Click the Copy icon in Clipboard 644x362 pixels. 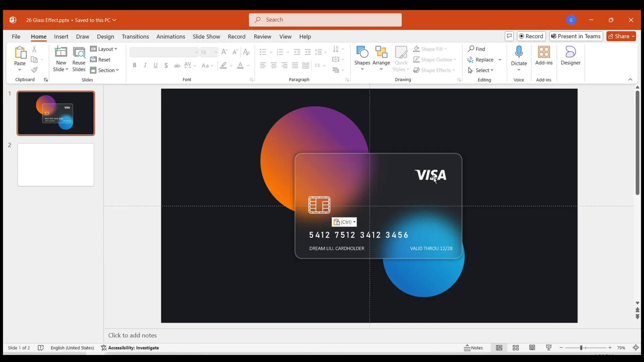click(34, 60)
